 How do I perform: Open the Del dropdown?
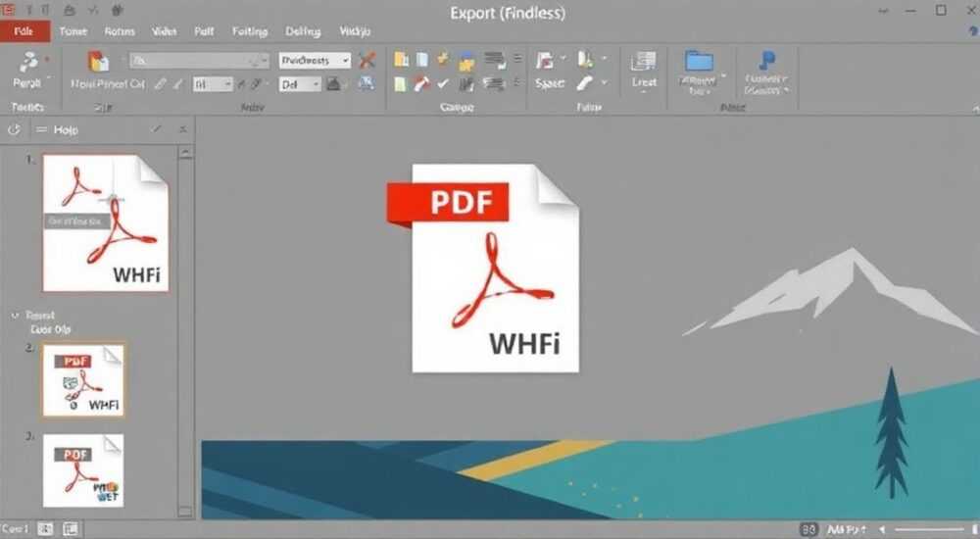(299, 83)
